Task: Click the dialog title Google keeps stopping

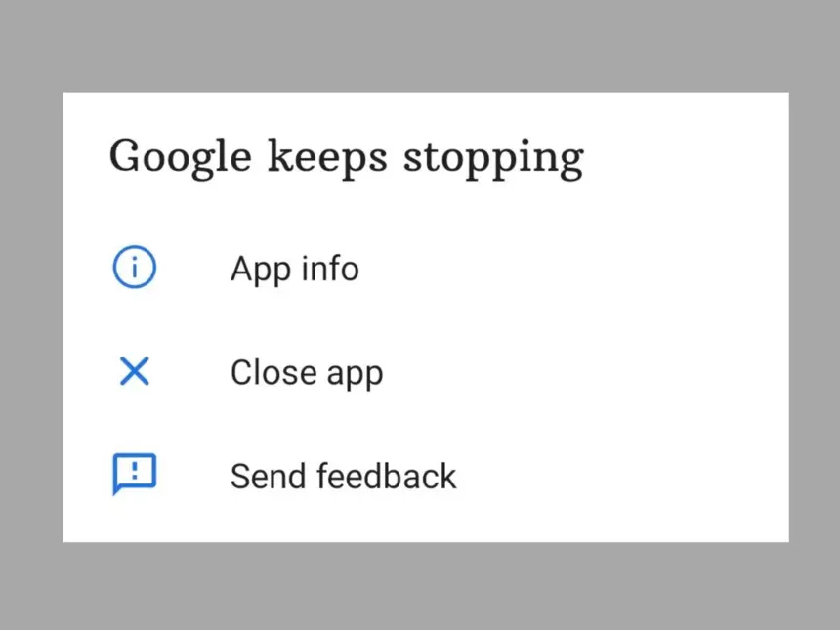Action: click(x=347, y=155)
